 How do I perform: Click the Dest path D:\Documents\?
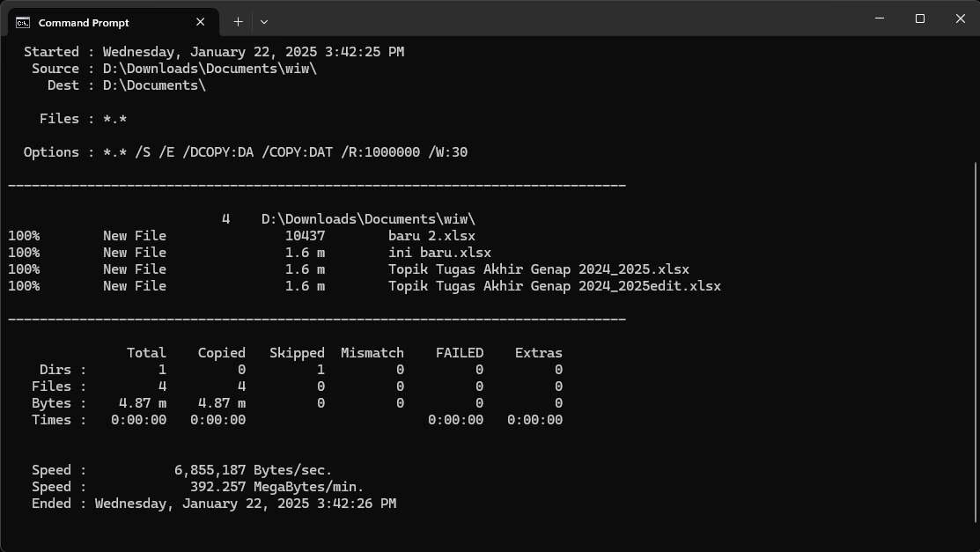point(154,85)
